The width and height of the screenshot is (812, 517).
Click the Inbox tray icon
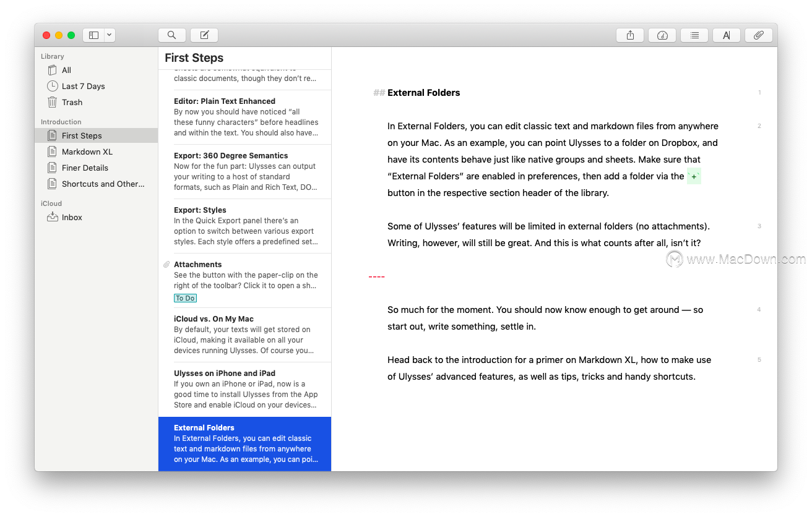tap(52, 217)
